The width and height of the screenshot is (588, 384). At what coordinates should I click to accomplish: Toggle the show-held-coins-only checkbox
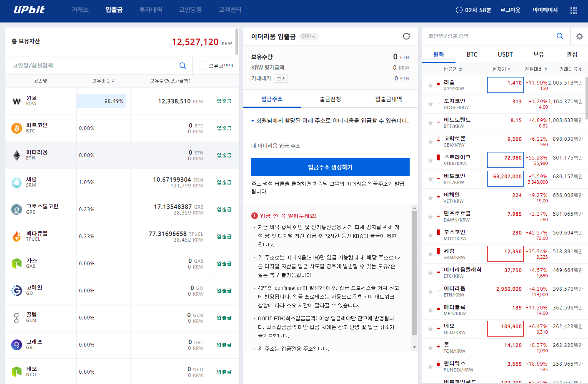(x=202, y=66)
